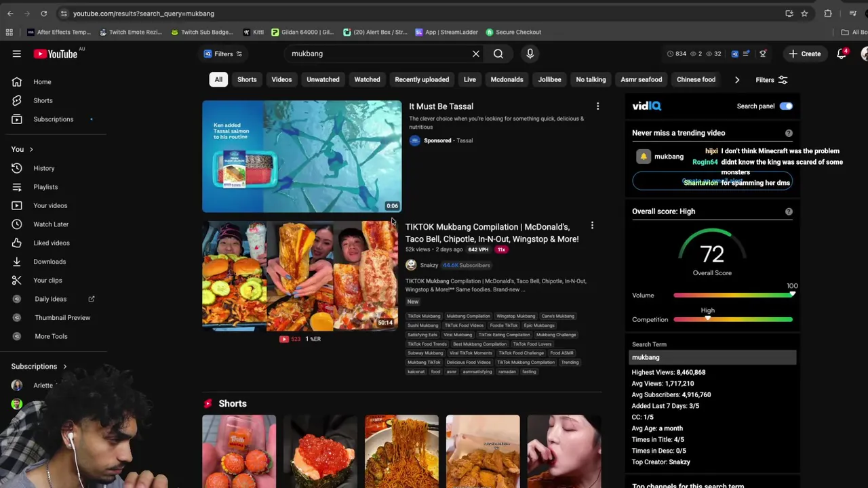Open options menu for Tassal ad
Screen dimensions: 868x488
point(597,106)
